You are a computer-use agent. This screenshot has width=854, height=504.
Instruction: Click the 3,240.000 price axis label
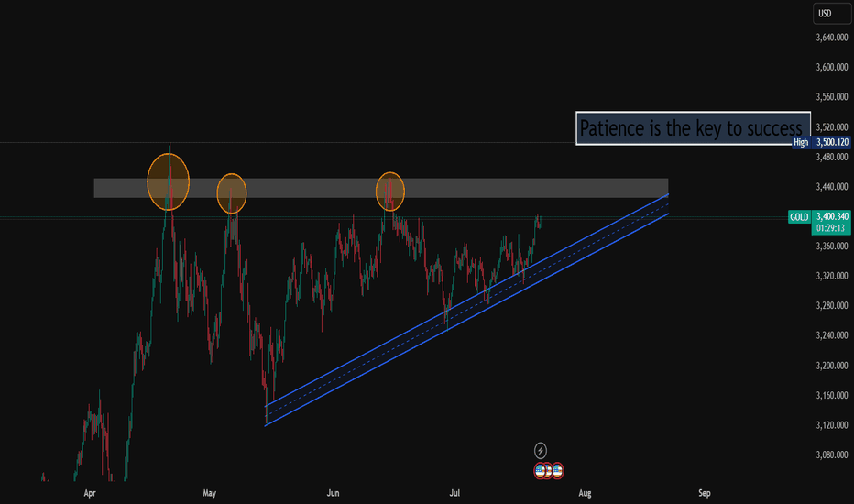(832, 335)
